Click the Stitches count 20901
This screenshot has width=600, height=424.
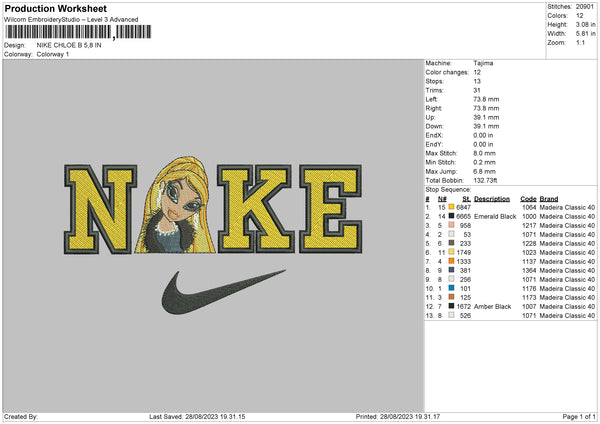coord(585,7)
